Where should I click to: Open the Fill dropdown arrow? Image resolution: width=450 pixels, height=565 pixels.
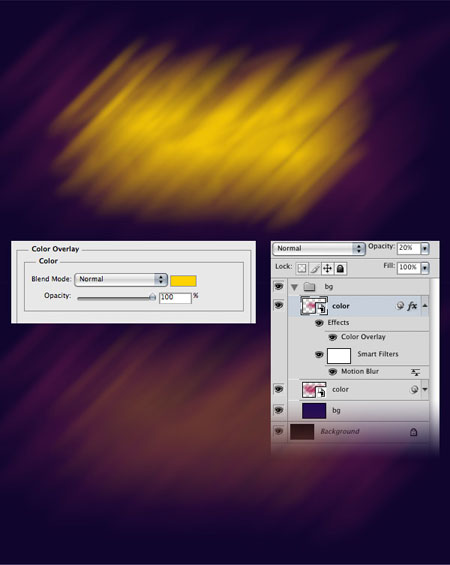[x=425, y=268]
